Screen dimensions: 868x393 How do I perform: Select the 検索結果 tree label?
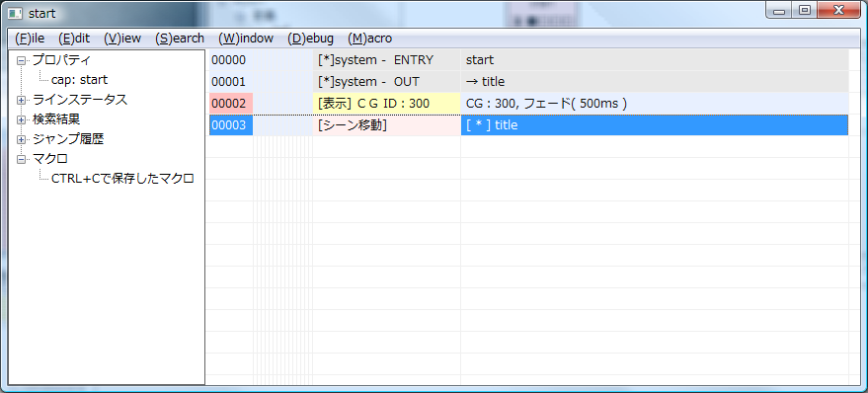[56, 119]
